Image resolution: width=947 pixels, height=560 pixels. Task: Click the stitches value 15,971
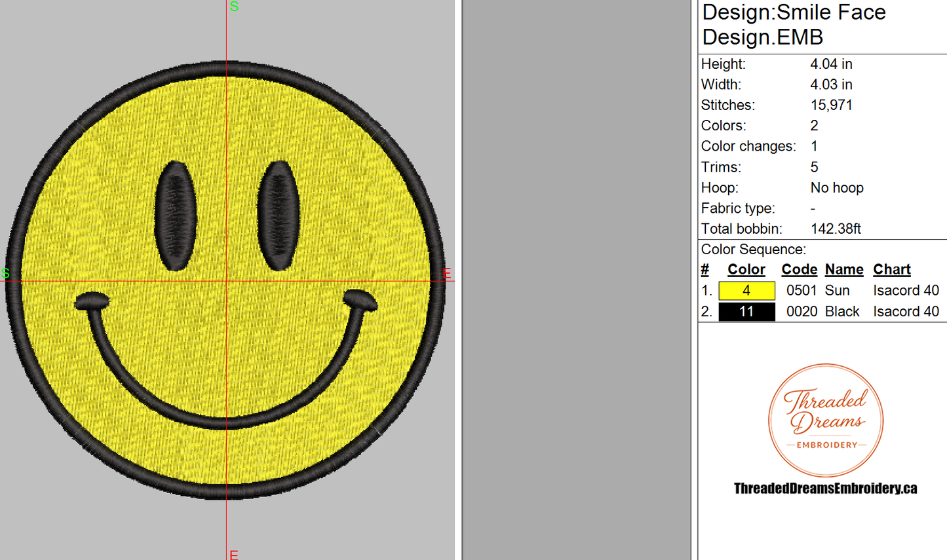coord(831,105)
